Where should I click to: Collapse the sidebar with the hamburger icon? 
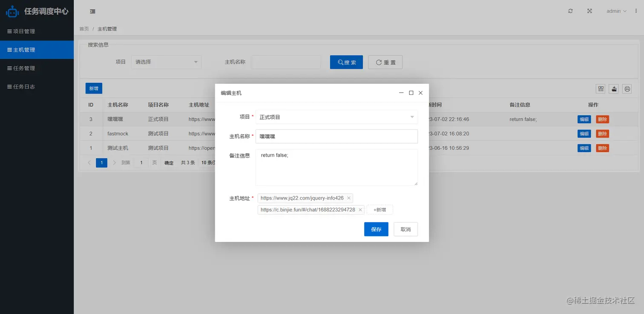pyautogui.click(x=92, y=11)
